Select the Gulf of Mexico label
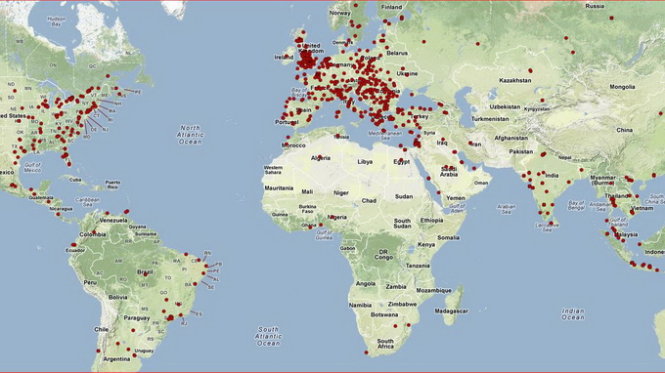This screenshot has height=373, width=665. click(32, 168)
